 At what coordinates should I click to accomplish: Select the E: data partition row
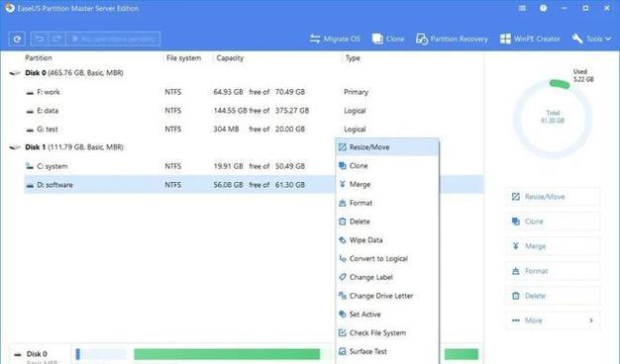[x=254, y=111]
